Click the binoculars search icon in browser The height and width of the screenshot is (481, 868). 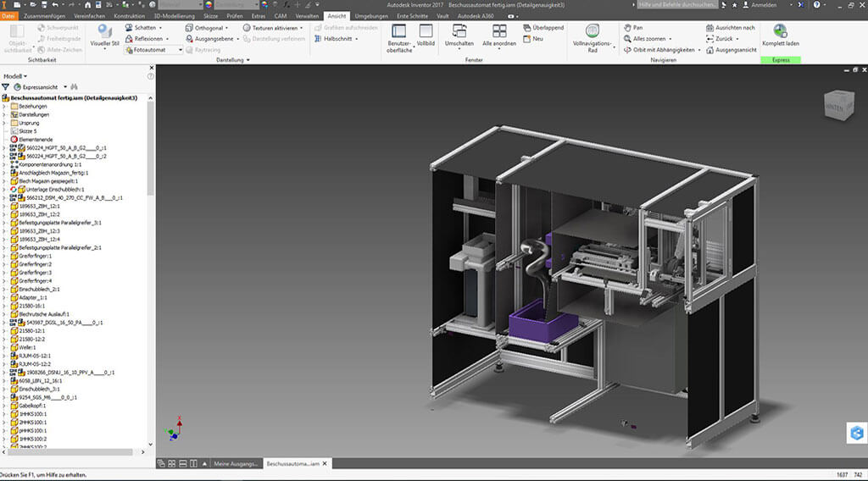[x=74, y=86]
